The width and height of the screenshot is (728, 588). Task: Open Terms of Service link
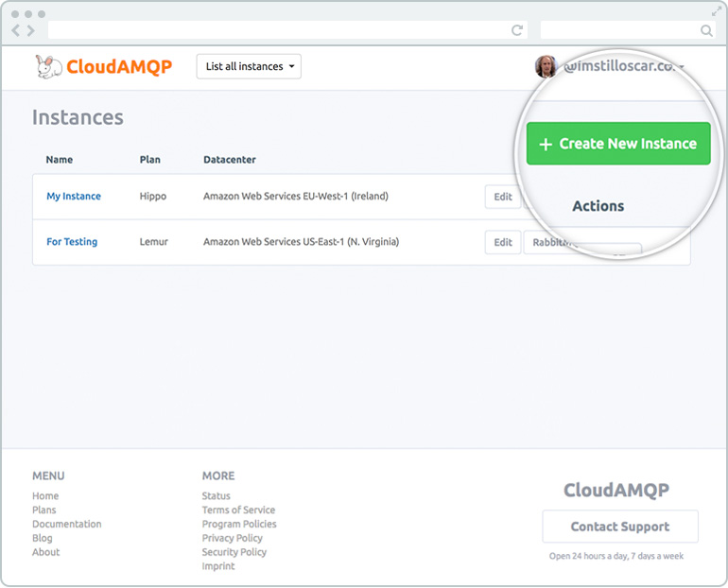238,510
